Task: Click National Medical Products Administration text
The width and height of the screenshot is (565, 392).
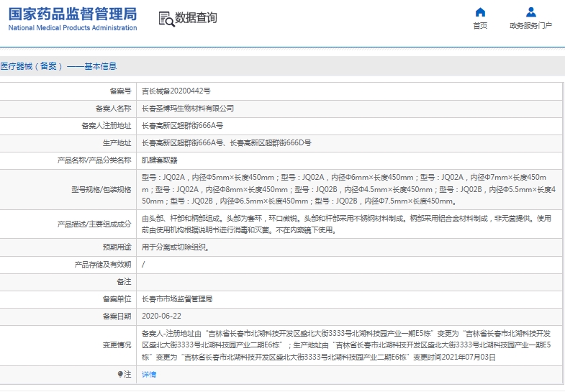Action: (x=73, y=28)
